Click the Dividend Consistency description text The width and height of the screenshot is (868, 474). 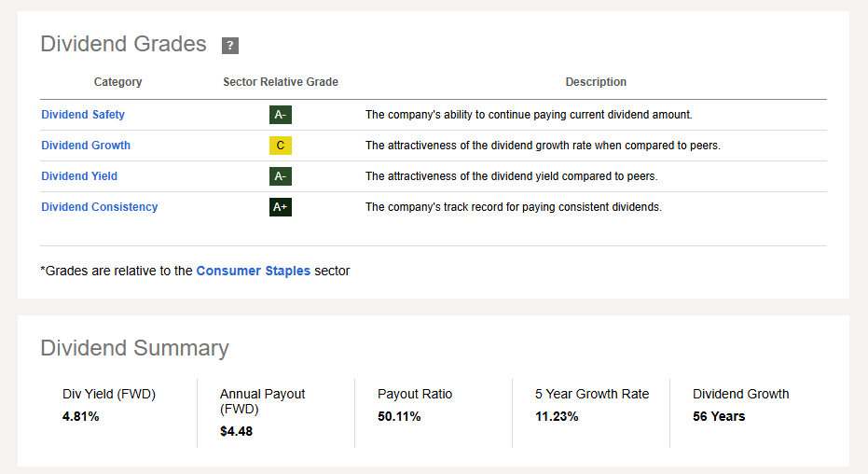coord(513,207)
